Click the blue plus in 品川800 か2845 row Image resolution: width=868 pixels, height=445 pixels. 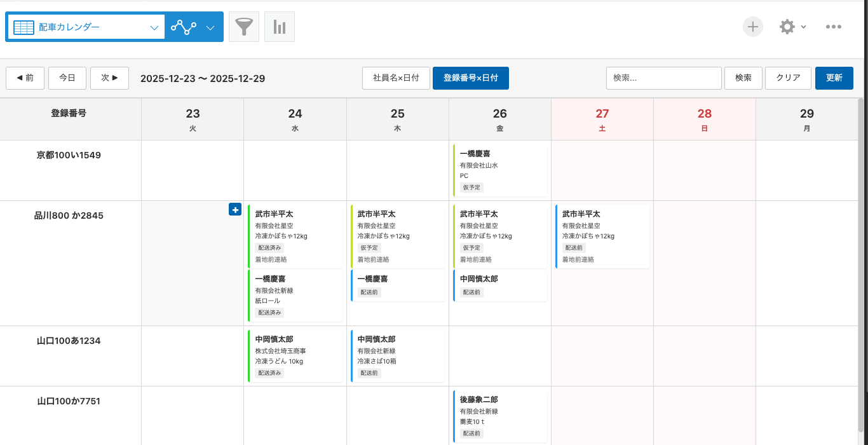click(234, 209)
